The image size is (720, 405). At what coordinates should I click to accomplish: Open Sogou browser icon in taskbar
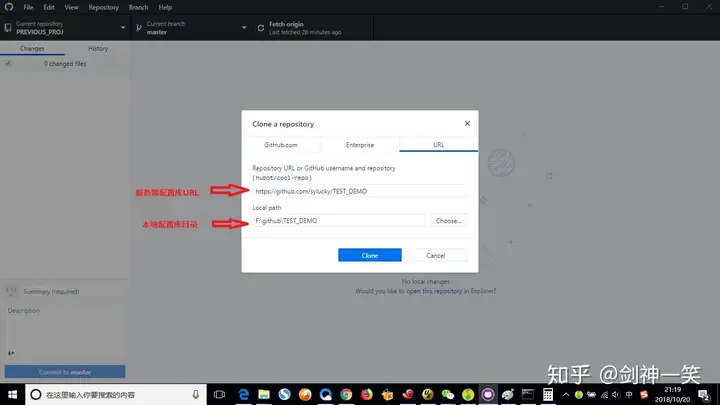284,394
